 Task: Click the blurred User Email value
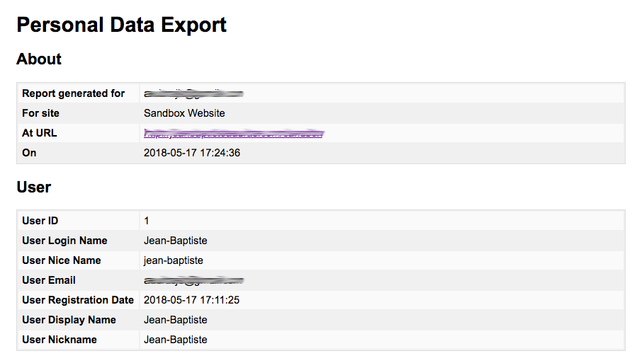coord(193,281)
